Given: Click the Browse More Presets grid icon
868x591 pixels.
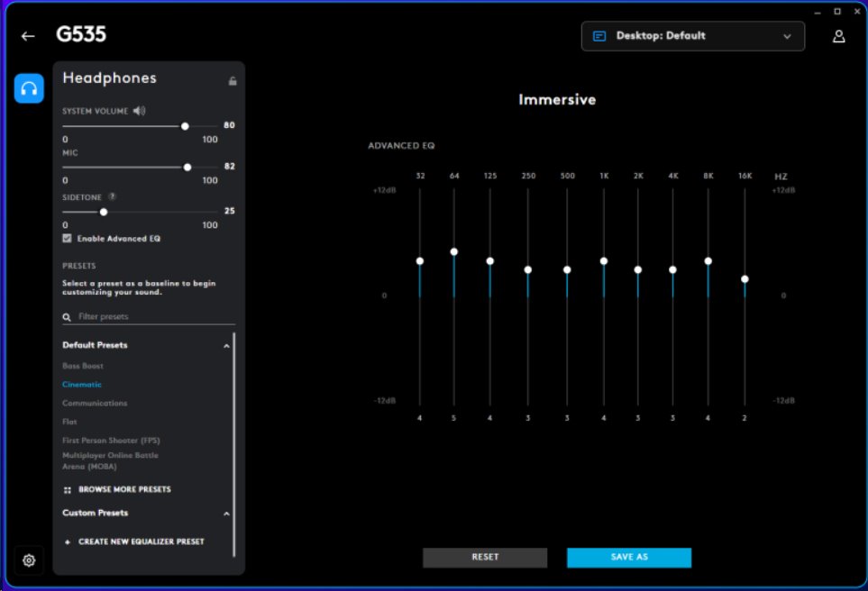Looking at the screenshot, I should point(68,490).
